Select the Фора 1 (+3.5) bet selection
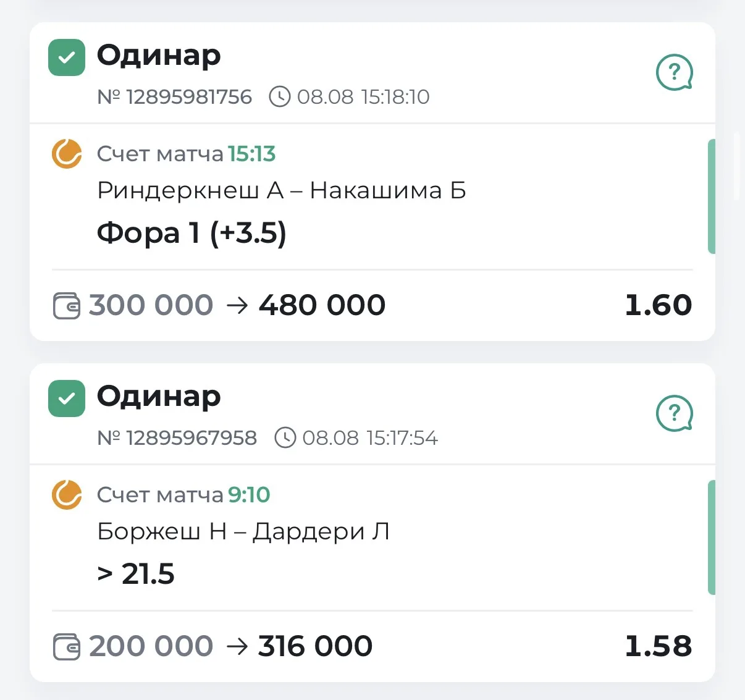Screen dimensions: 745x700 pyautogui.click(x=192, y=234)
